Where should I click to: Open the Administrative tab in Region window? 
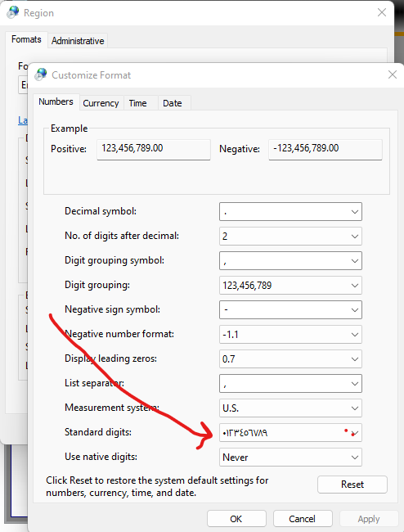78,41
